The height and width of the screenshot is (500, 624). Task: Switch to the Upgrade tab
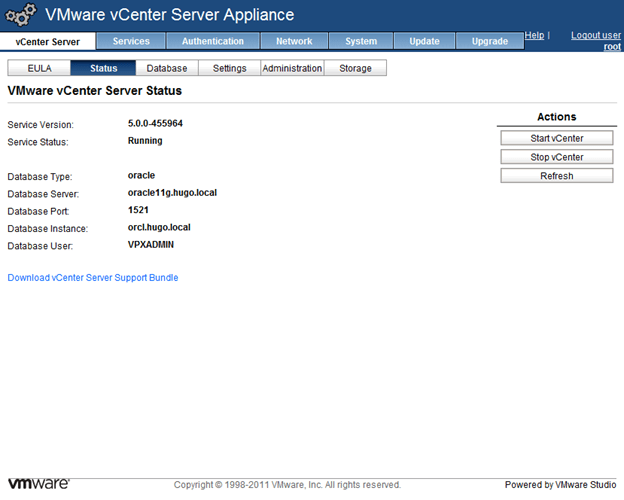pos(489,41)
